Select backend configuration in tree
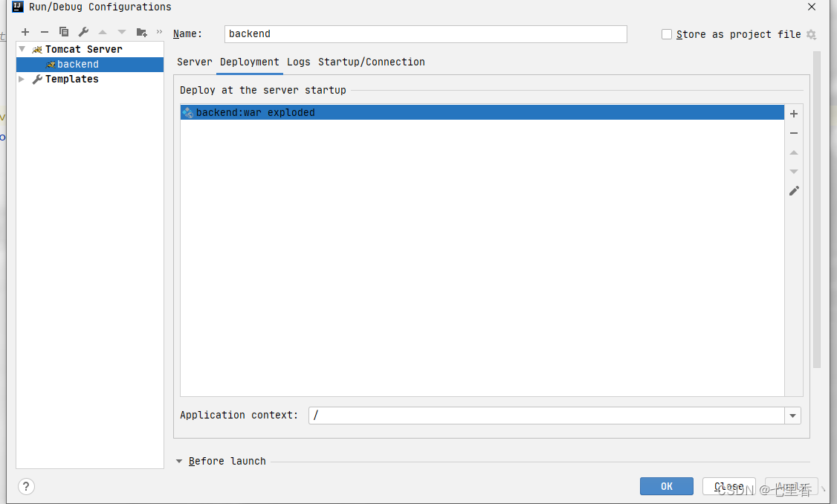Viewport: 837px width, 504px height. click(x=90, y=64)
